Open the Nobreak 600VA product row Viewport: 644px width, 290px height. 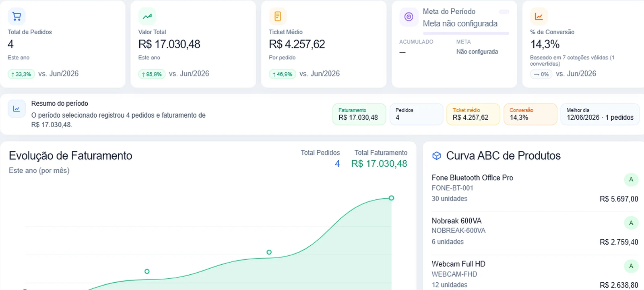(535, 231)
